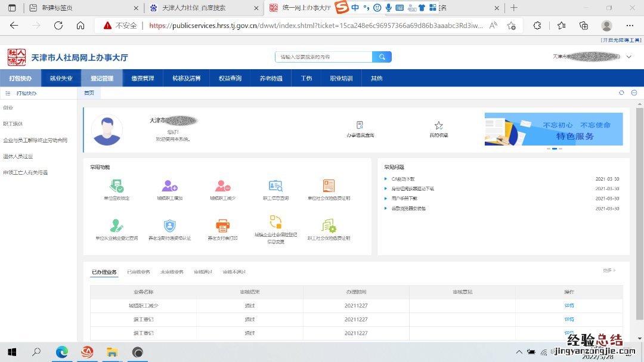Open the CA驱动下载 FAQ link

tap(403, 179)
